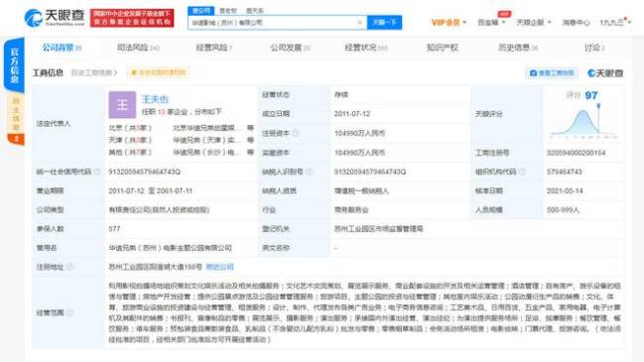Click help icon beside 注册资本

tap(295, 133)
